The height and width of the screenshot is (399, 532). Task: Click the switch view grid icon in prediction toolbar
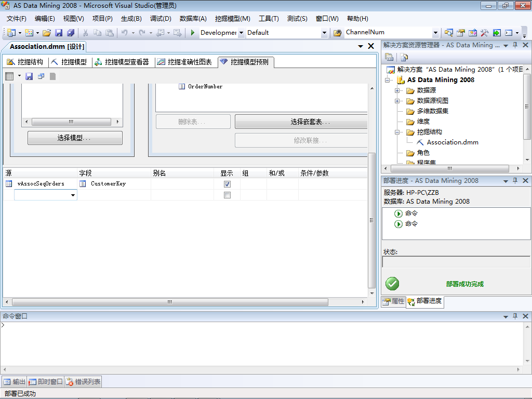pyautogui.click(x=9, y=76)
